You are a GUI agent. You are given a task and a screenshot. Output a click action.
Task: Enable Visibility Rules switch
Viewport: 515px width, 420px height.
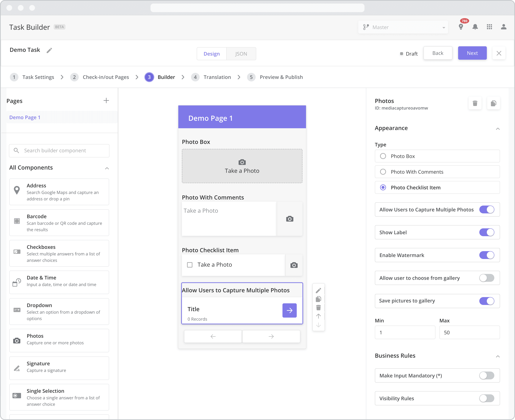click(x=487, y=398)
